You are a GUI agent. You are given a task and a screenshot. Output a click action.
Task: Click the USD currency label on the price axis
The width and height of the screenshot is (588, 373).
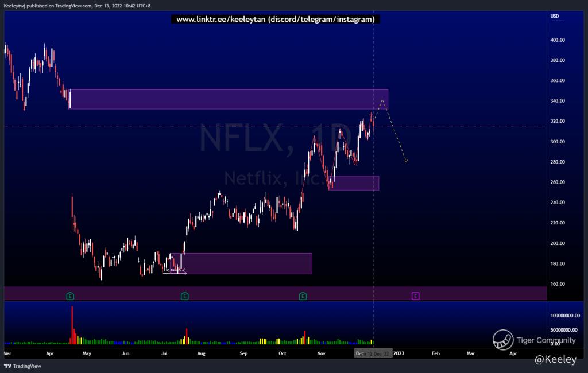pyautogui.click(x=555, y=16)
